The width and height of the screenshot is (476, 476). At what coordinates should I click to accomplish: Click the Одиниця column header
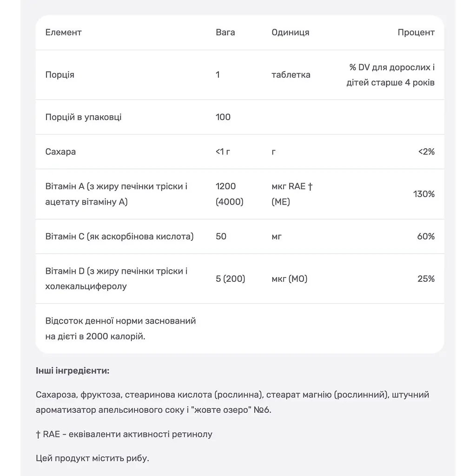point(290,33)
